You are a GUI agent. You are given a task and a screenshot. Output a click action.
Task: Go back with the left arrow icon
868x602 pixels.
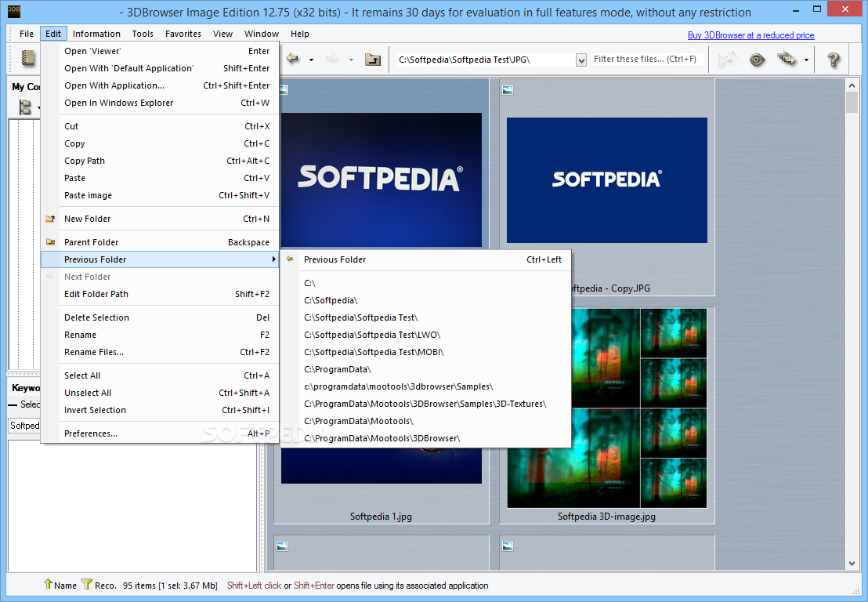292,58
